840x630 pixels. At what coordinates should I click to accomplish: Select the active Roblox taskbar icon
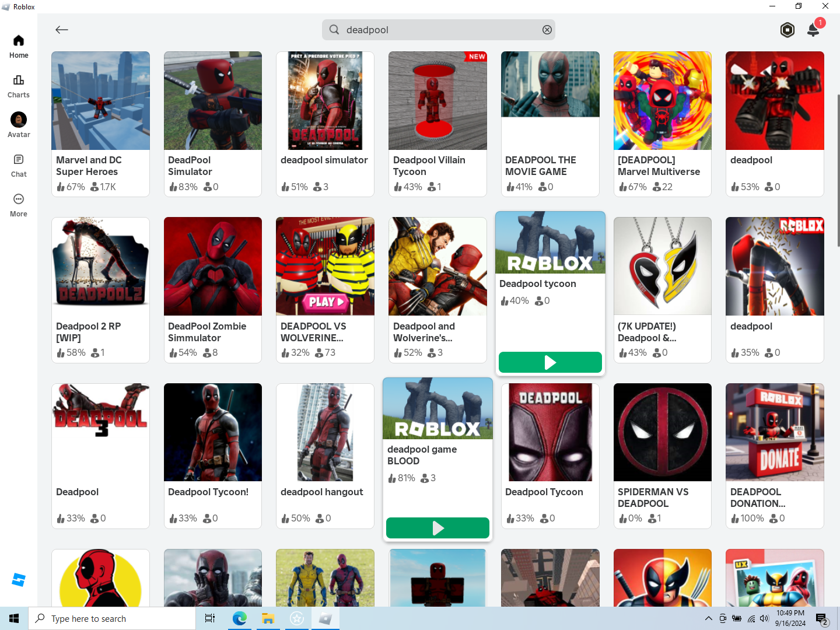[x=325, y=618]
